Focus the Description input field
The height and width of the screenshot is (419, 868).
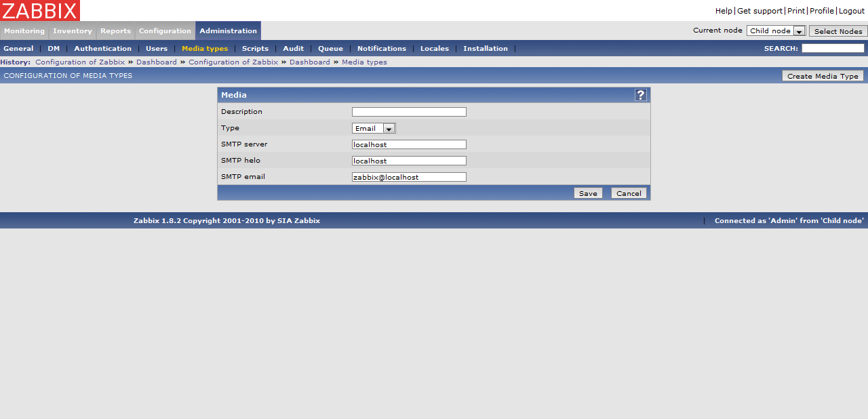[409, 112]
